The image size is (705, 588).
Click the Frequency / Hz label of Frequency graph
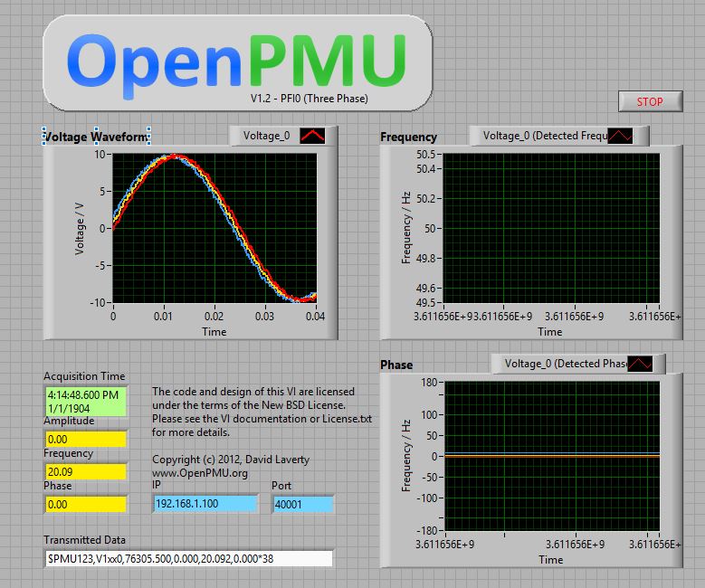pyautogui.click(x=406, y=227)
